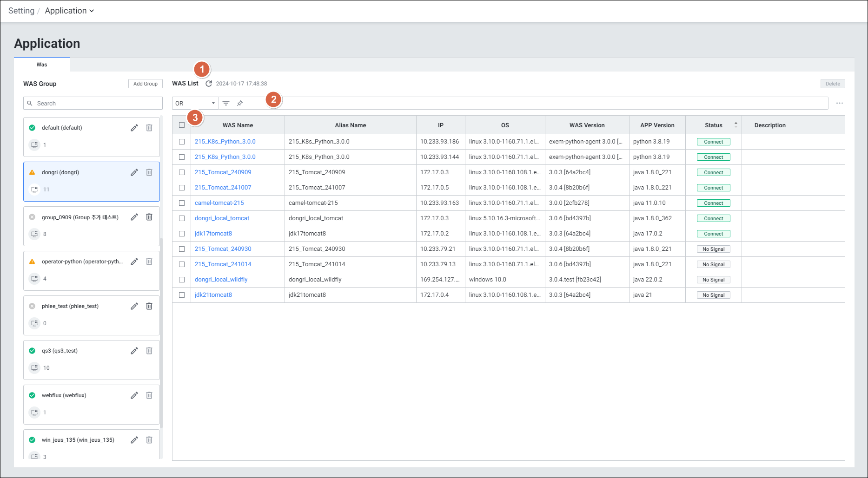Edit the webflux group with pencil icon
868x478 pixels.
134,395
